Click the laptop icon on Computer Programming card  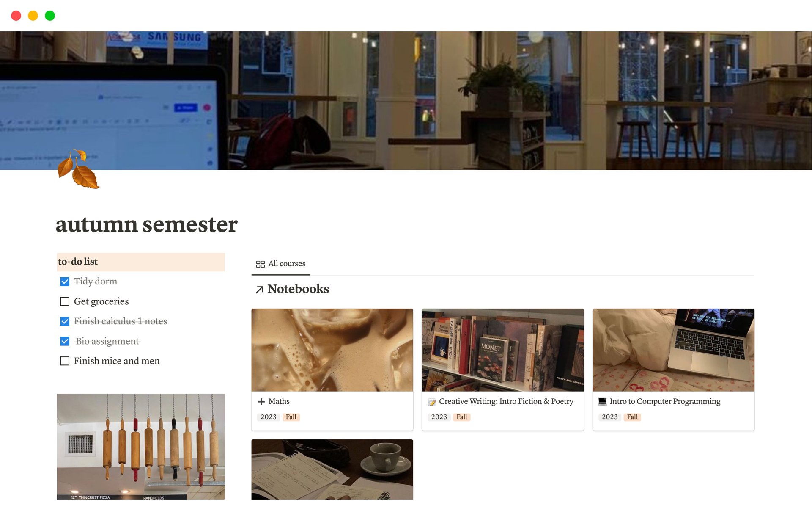click(x=603, y=402)
